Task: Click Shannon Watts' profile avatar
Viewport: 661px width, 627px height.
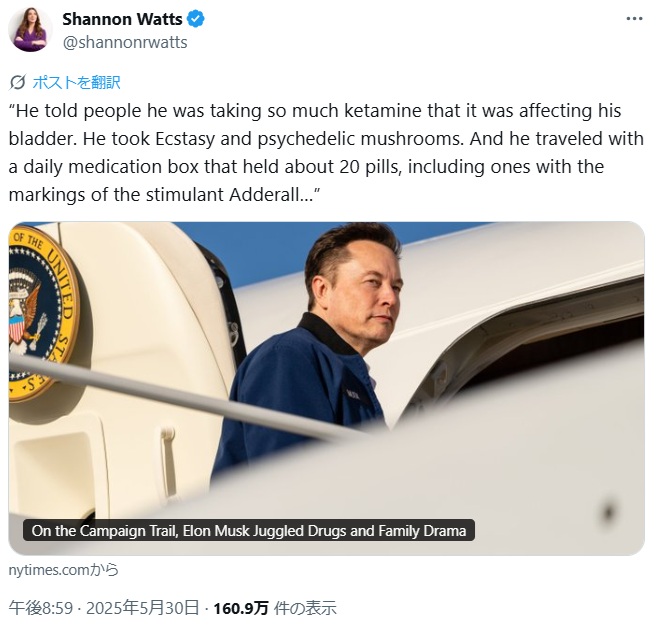Action: coord(30,29)
